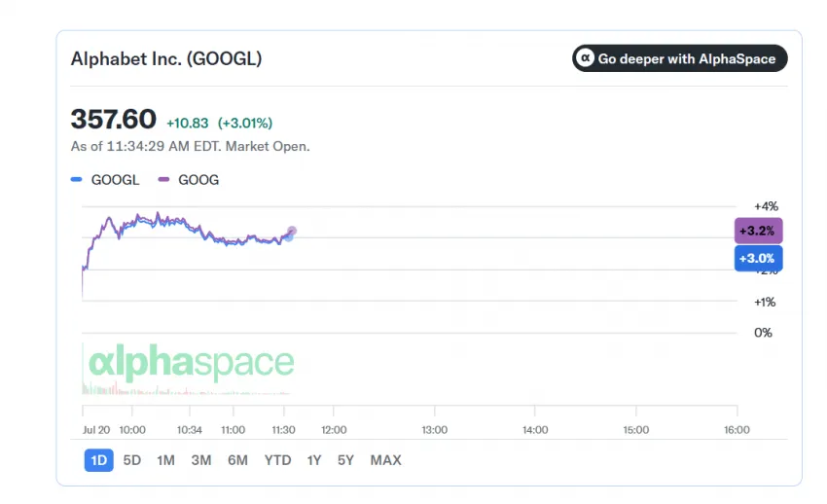Choose the 6M time range
Image resolution: width=827 pixels, height=504 pixels.
pyautogui.click(x=237, y=460)
